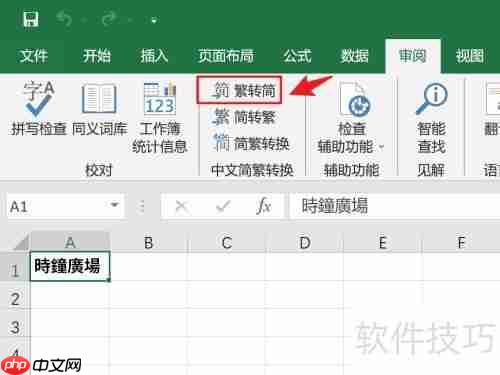Click the Undo arrow icon
The height and width of the screenshot is (375, 500).
[x=64, y=19]
